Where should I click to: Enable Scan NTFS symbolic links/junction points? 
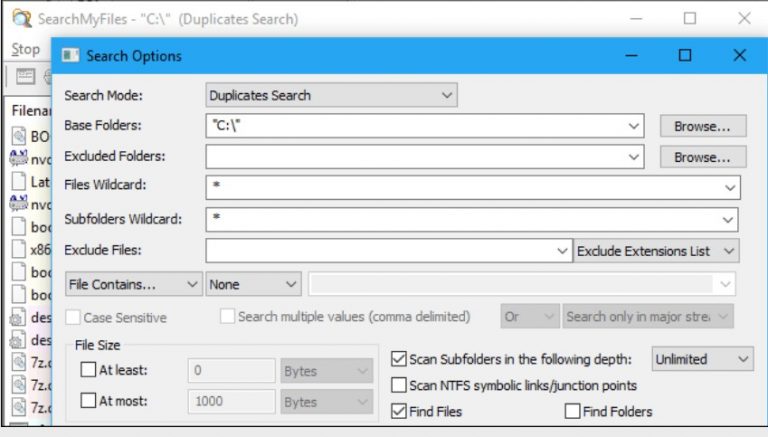[399, 385]
